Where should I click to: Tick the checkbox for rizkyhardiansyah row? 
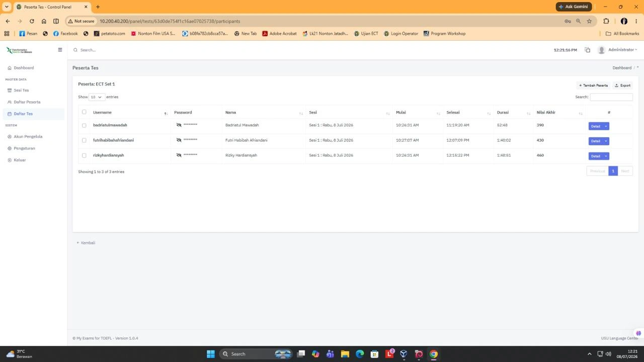tap(84, 155)
